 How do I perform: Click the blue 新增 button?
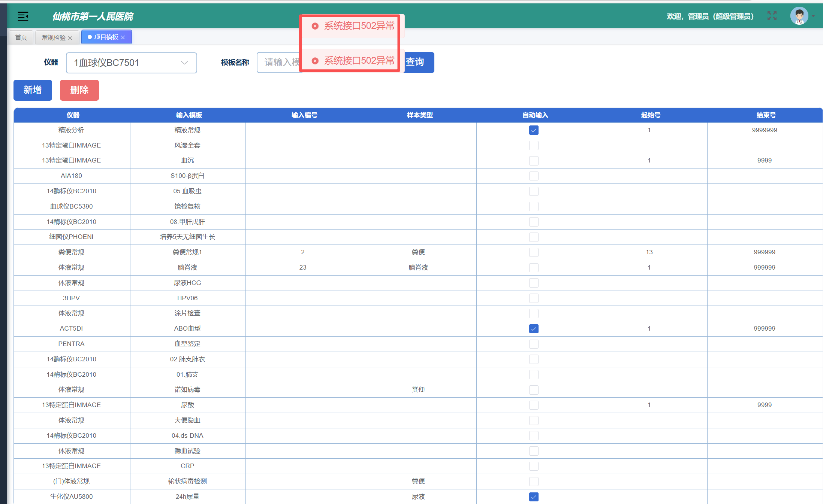point(33,90)
